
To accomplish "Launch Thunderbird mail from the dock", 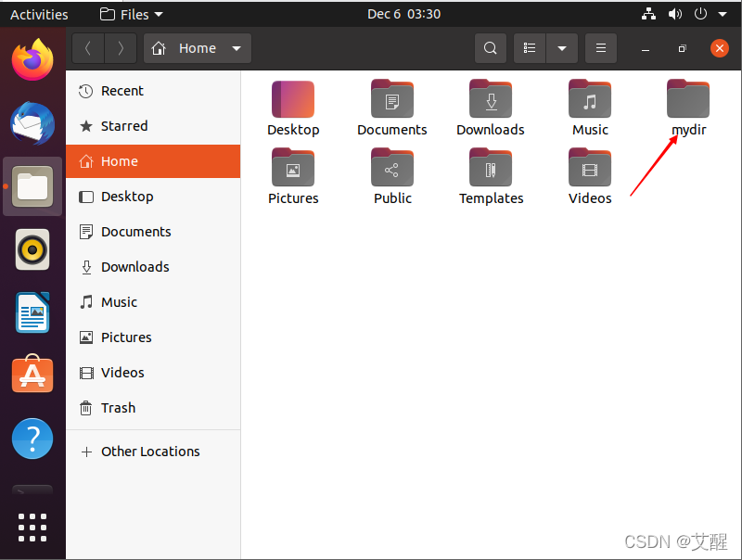I will pyautogui.click(x=32, y=123).
